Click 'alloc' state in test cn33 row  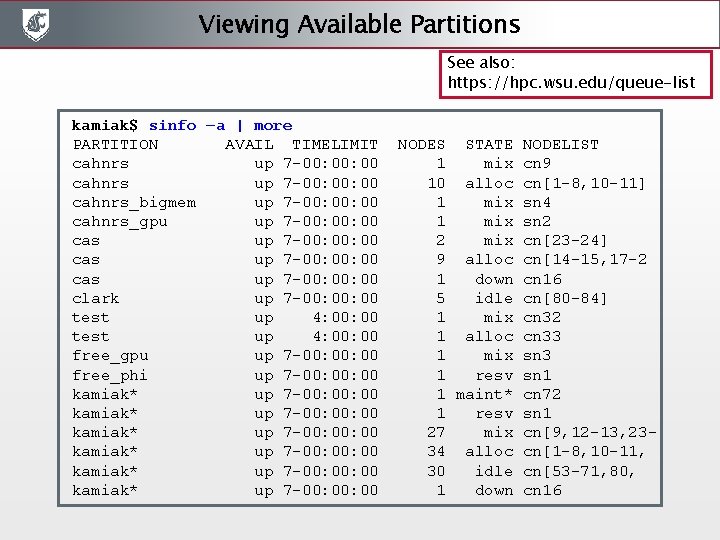tap(489, 337)
